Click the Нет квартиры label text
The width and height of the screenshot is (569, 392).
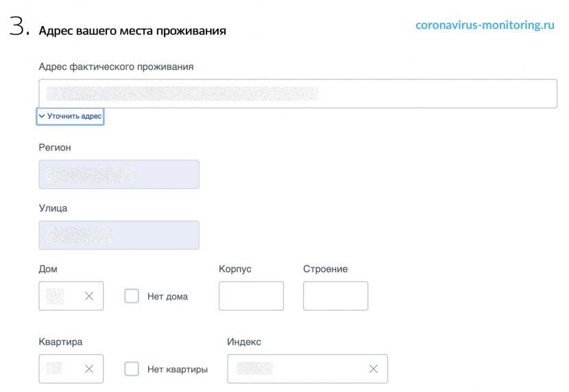[x=177, y=369]
